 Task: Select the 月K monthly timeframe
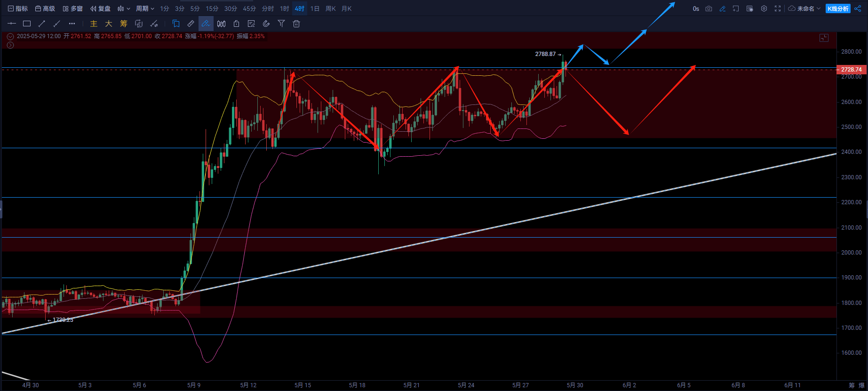pos(347,8)
